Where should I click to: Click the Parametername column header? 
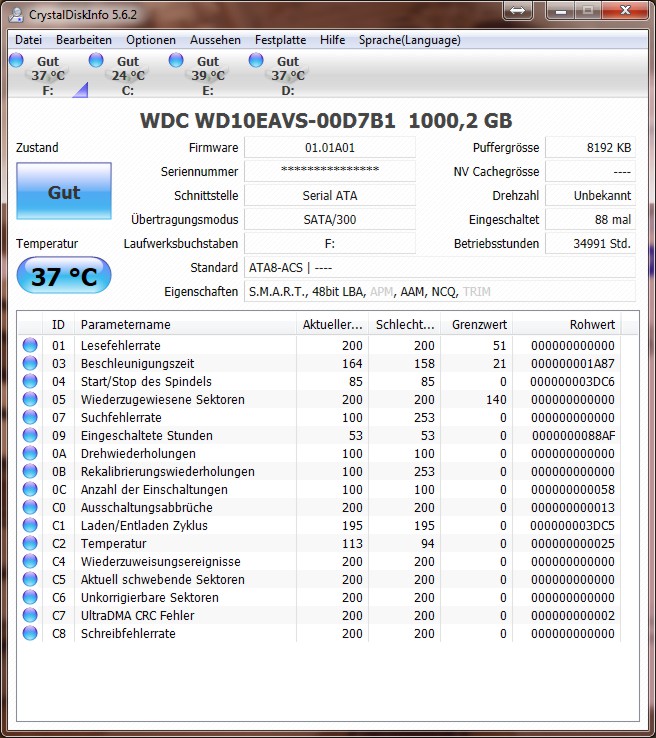[x=185, y=324]
